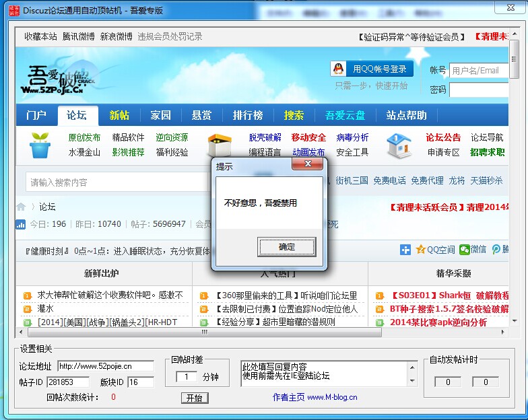Click the reply content text area

(x=324, y=374)
